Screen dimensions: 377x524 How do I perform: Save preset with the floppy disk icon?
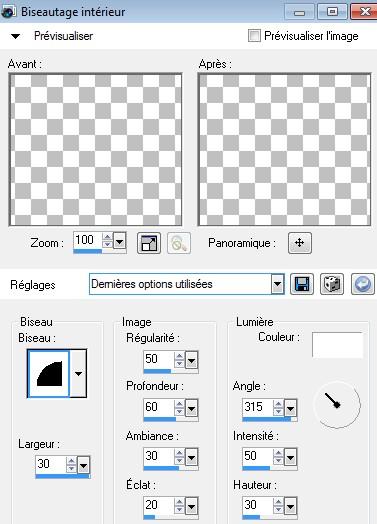coord(302,284)
